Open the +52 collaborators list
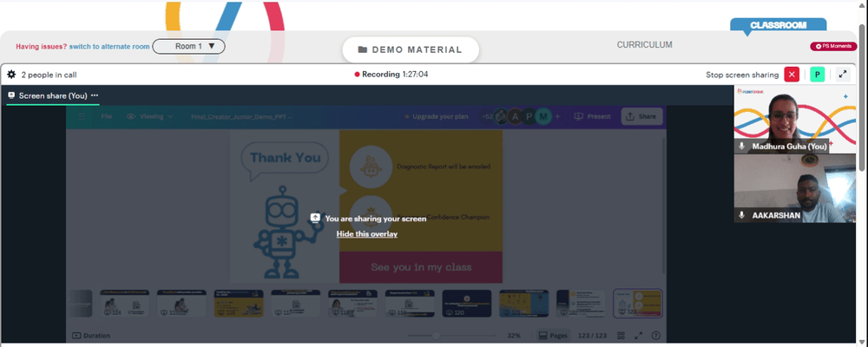 [x=487, y=116]
